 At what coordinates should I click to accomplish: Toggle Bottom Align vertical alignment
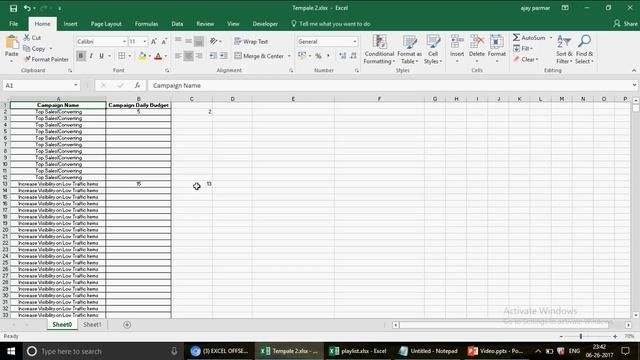(x=199, y=41)
